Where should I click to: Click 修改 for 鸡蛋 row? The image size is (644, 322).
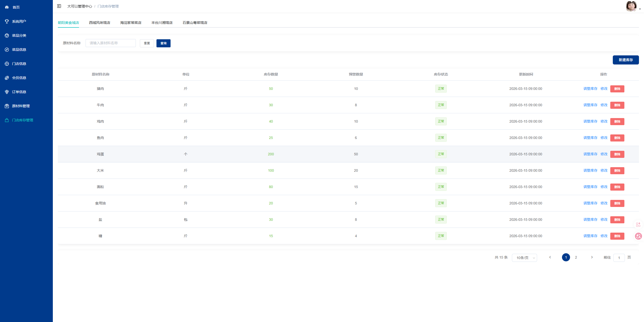coord(604,154)
